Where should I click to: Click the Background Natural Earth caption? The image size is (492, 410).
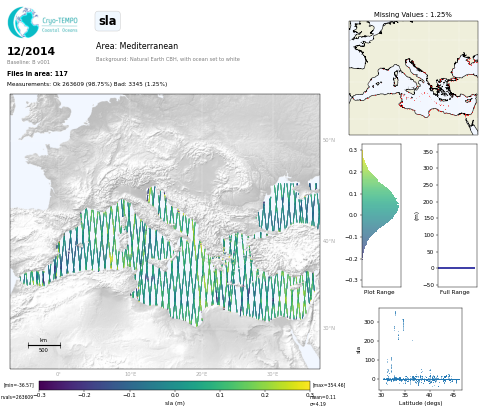168,59
